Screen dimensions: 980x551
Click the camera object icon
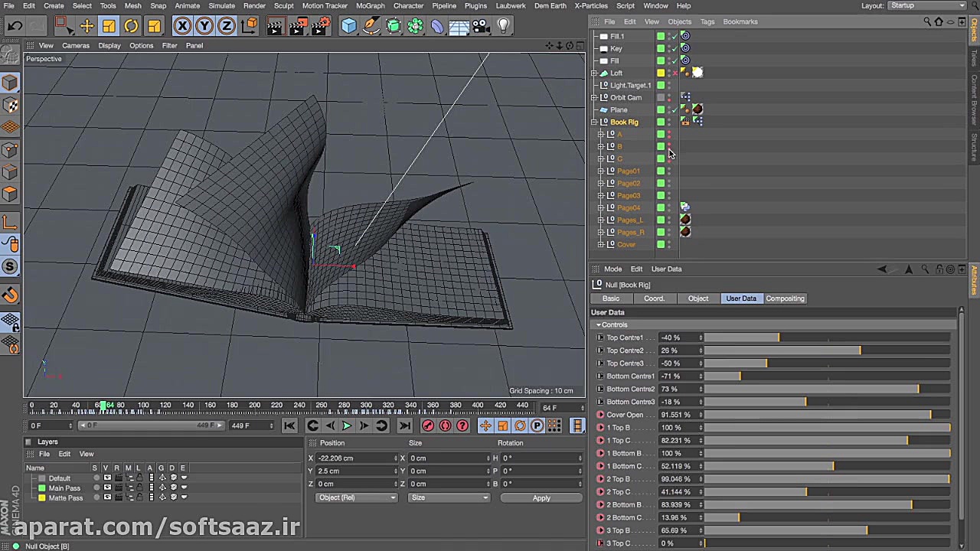click(x=481, y=26)
